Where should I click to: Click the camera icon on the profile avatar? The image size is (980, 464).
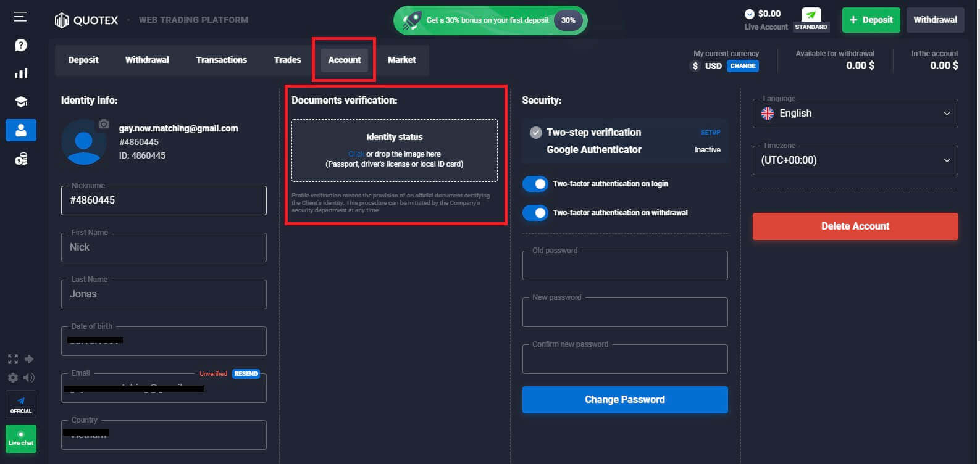[x=104, y=124]
